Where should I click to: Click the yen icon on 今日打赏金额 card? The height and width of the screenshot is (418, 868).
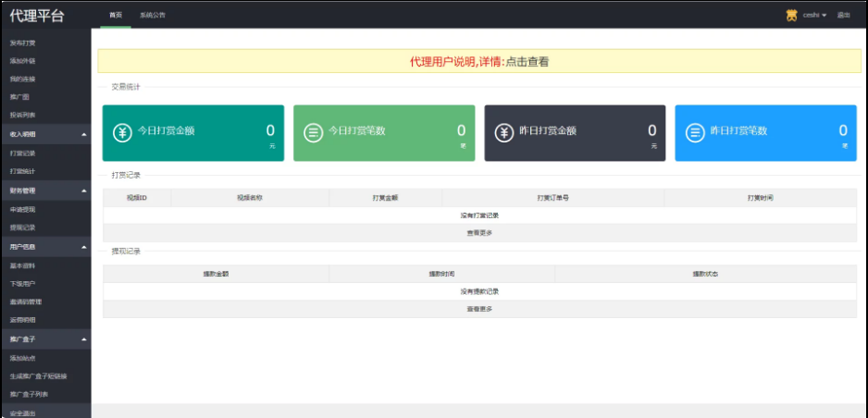[x=122, y=132]
